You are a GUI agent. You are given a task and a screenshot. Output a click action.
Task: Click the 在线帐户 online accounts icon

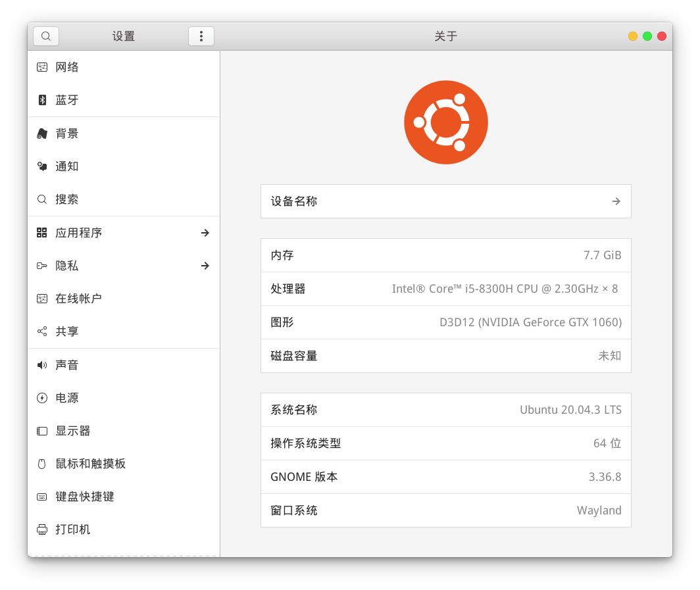click(42, 299)
